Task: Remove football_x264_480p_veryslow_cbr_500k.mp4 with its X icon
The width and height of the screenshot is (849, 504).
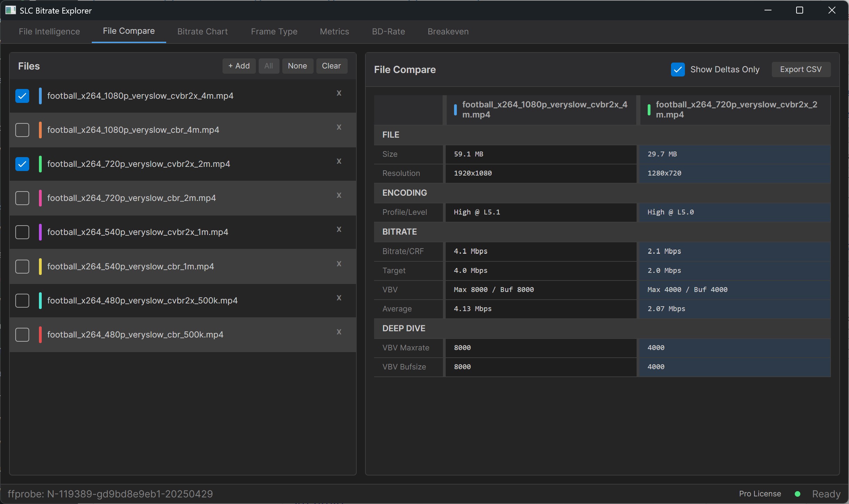Action: [339, 332]
